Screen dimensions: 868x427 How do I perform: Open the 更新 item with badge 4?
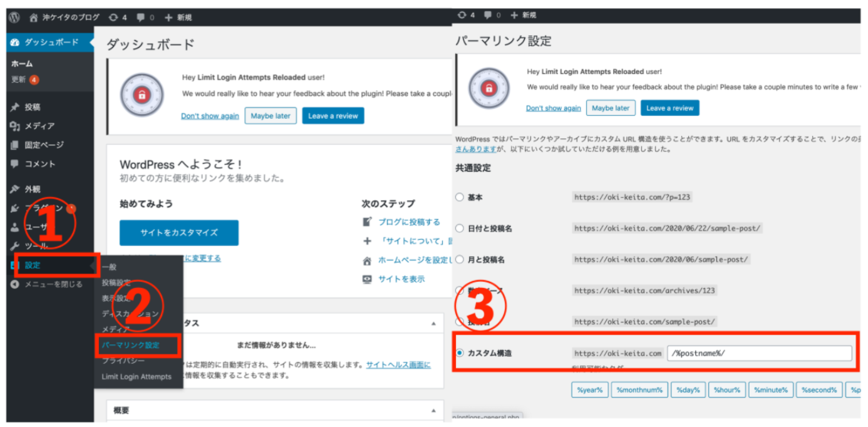(25, 80)
